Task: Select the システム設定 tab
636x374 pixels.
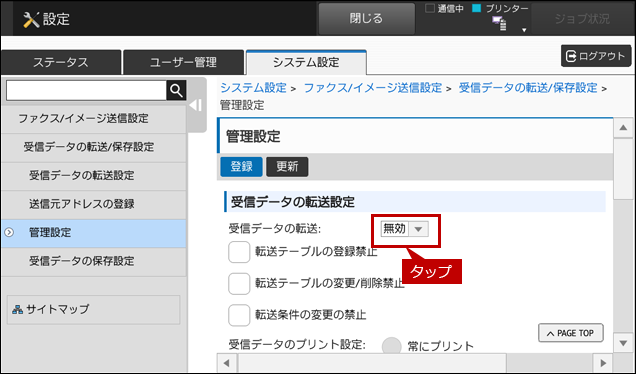Action: [x=306, y=62]
